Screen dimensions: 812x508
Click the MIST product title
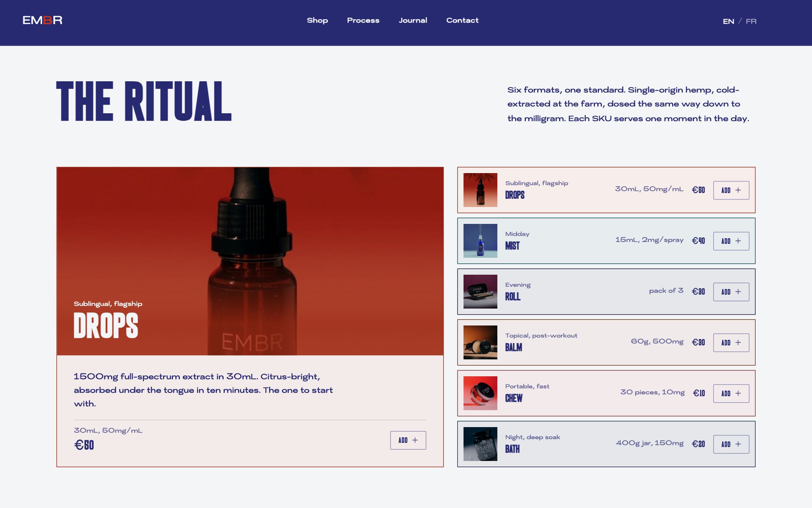click(x=512, y=246)
